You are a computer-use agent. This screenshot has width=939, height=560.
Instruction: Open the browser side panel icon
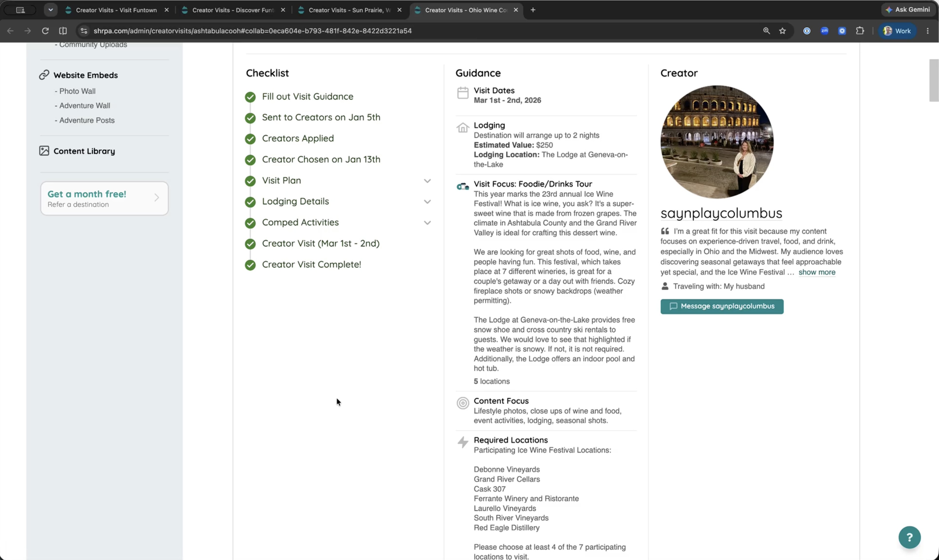[x=63, y=31]
